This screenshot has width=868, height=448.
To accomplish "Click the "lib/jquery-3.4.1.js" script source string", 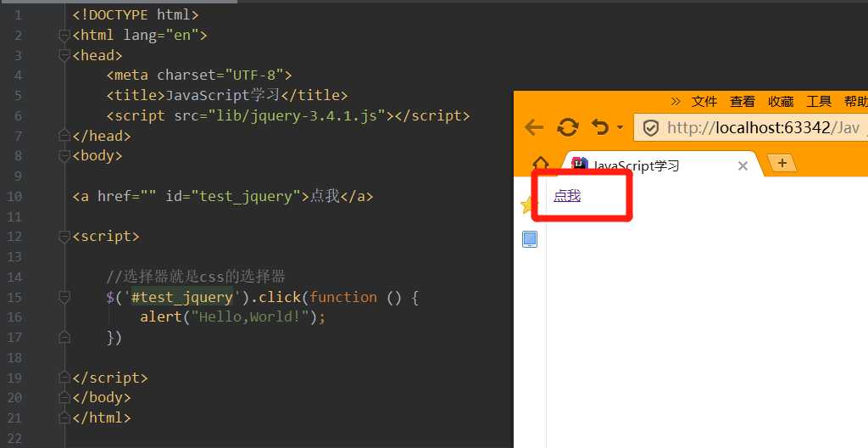I will coord(296,115).
